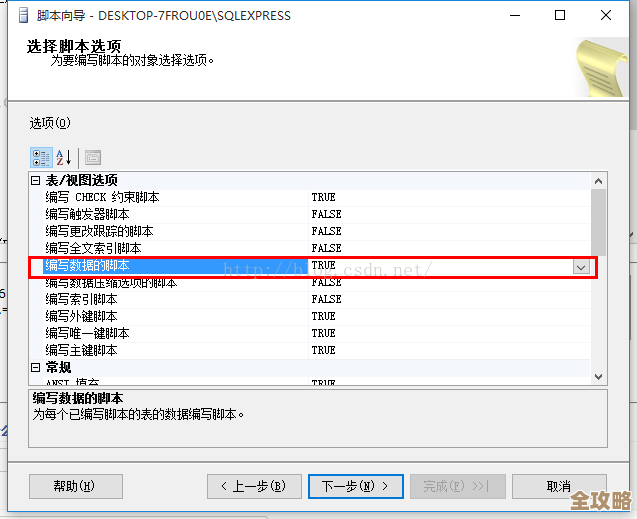Close the script wizard window
Screen dimensions: 637x519
pos(606,15)
